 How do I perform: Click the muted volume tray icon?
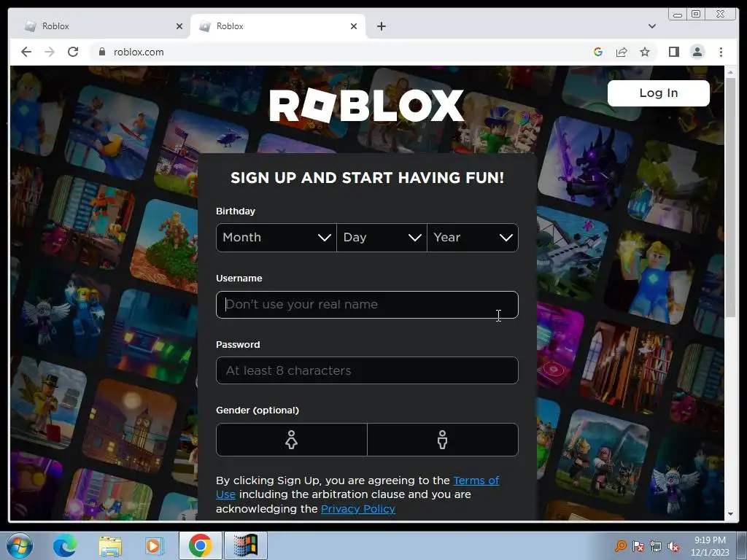pos(673,546)
